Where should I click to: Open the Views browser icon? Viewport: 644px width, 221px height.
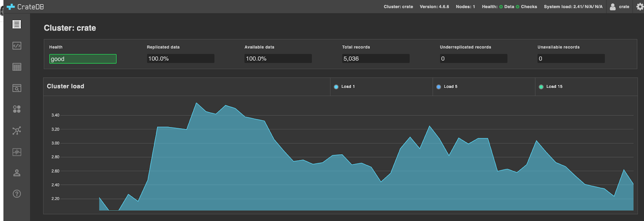tap(17, 88)
